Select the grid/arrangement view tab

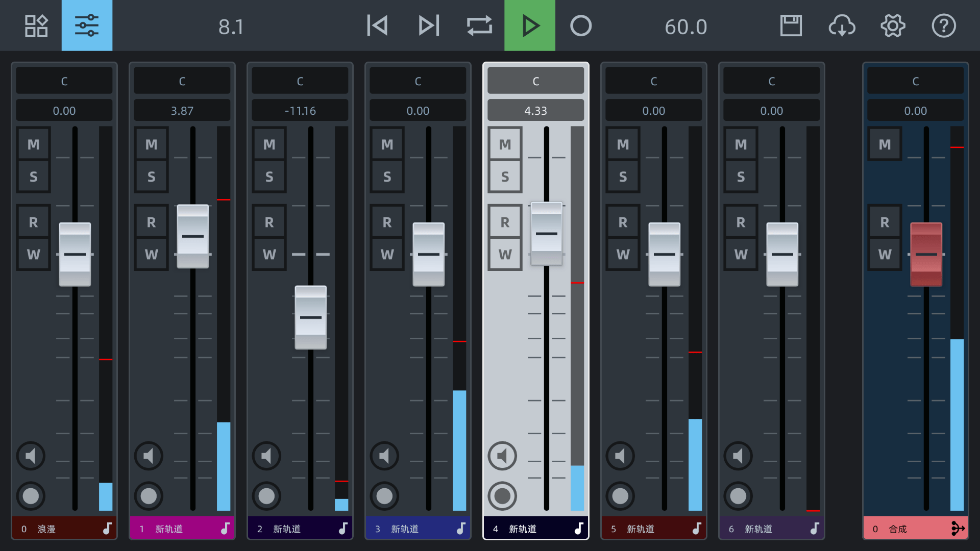click(x=35, y=26)
